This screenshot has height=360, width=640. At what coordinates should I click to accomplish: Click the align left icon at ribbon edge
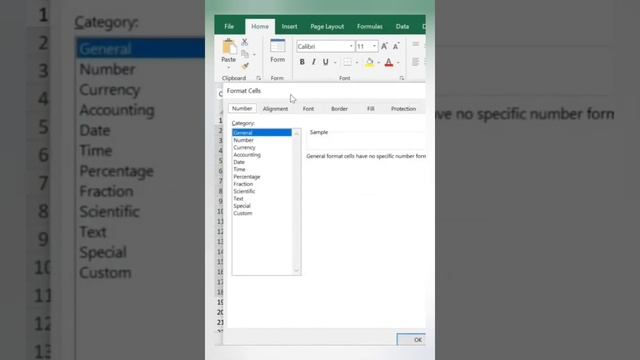click(x=416, y=62)
